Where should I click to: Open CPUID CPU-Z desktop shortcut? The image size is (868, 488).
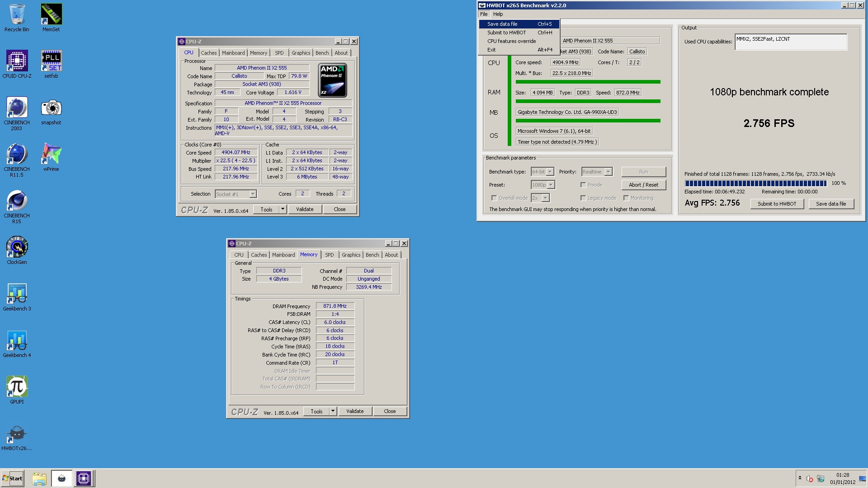tap(17, 65)
